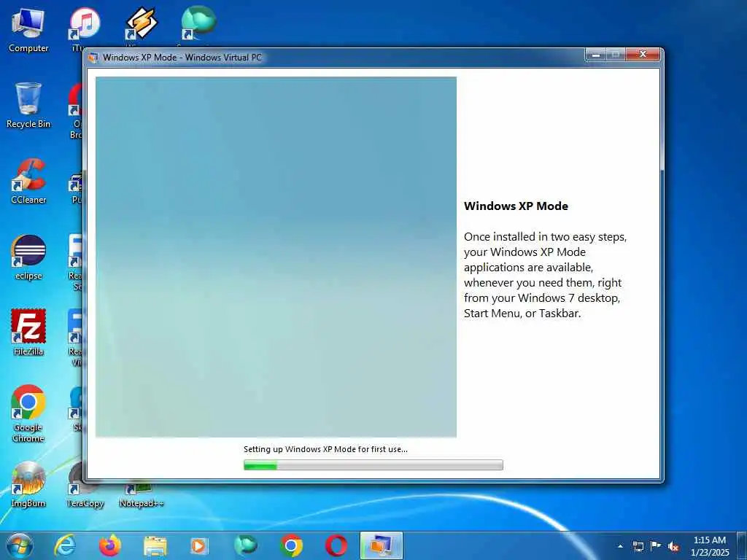Screen dimensions: 747x560
Task: Click the muted volume tray icon
Action: pos(673,547)
